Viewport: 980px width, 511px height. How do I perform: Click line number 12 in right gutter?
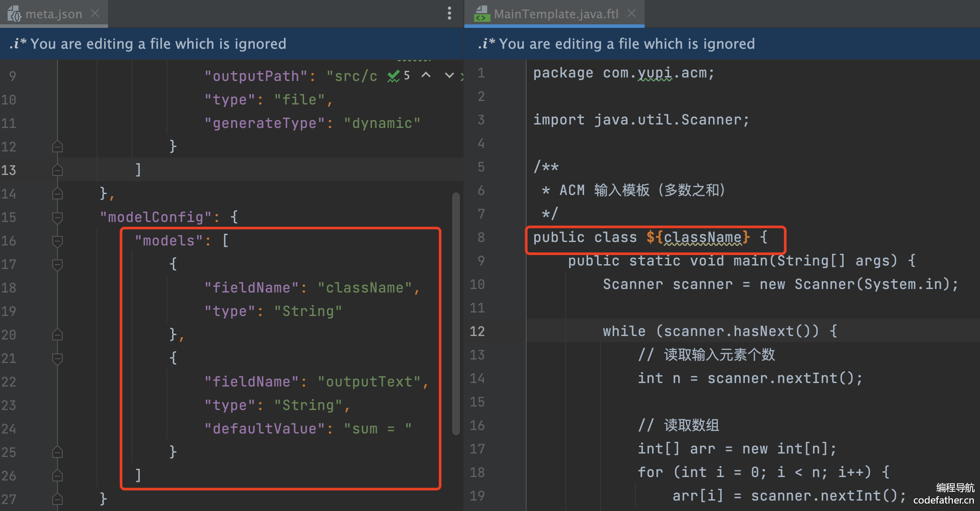[x=477, y=331]
